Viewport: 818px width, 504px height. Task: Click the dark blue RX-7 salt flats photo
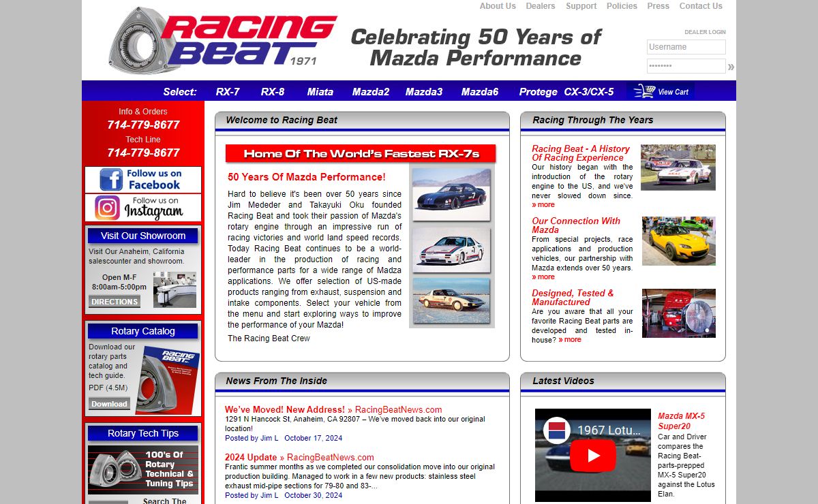(x=451, y=194)
